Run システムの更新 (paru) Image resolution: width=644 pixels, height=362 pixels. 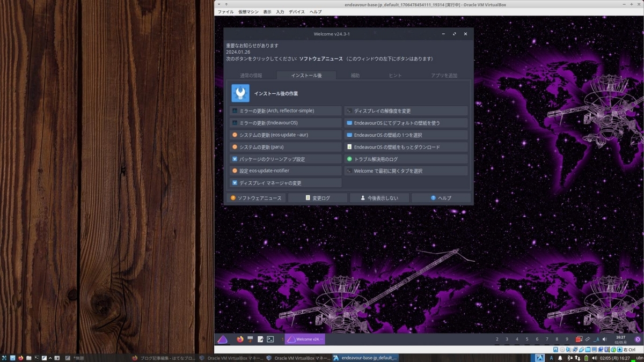pos(286,147)
